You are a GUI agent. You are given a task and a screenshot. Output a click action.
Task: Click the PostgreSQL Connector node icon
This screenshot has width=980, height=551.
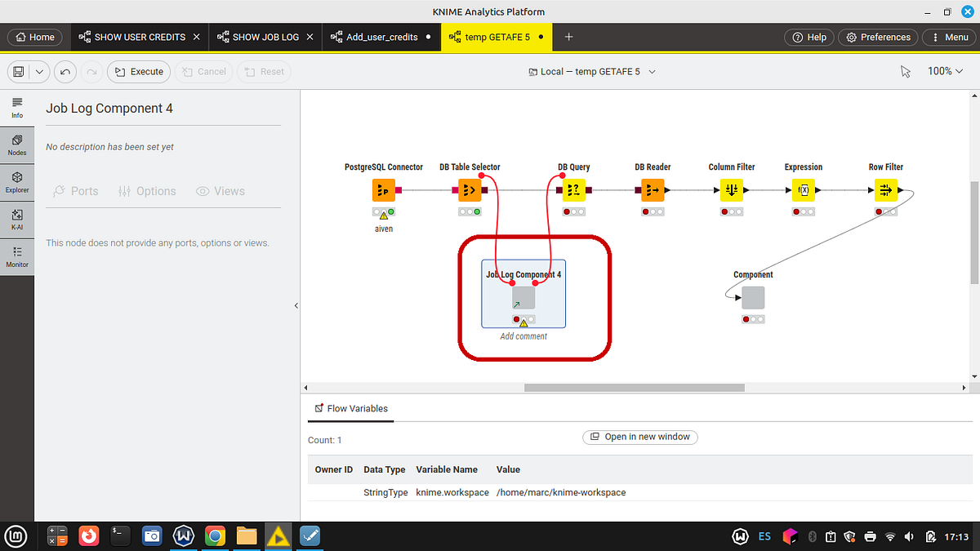[384, 190]
